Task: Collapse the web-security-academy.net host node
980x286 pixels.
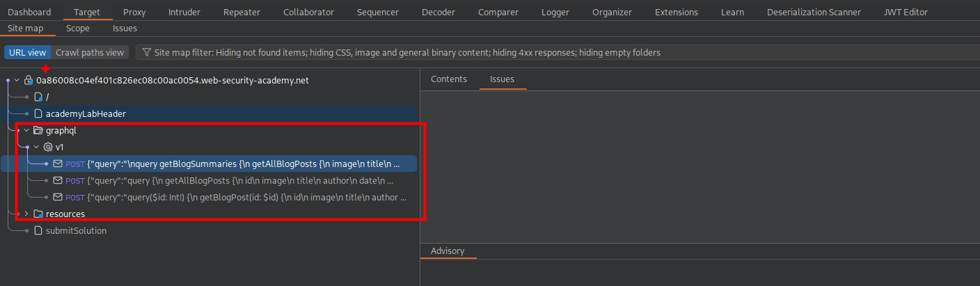Action: point(17,80)
